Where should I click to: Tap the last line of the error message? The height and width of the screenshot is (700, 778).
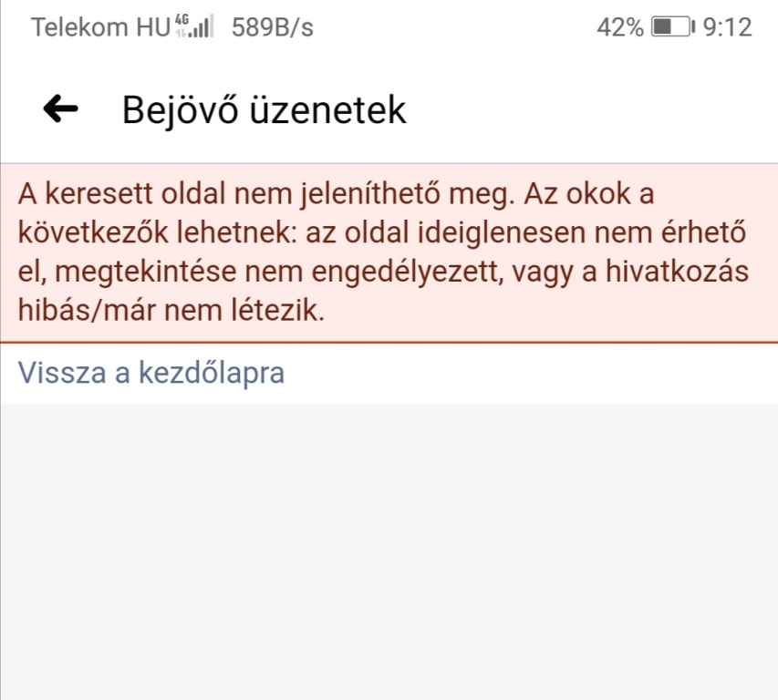[x=173, y=310]
